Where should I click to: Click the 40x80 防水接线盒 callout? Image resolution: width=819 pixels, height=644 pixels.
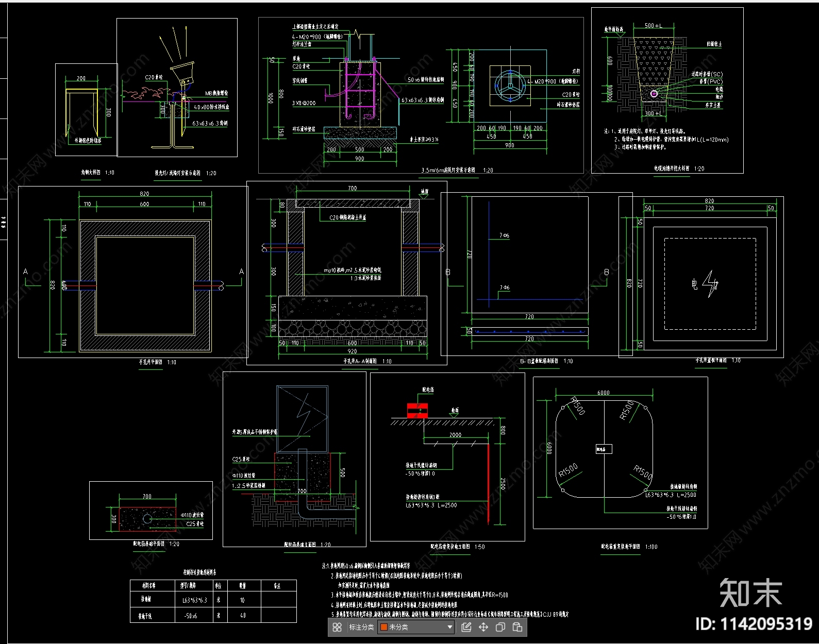[211, 107]
